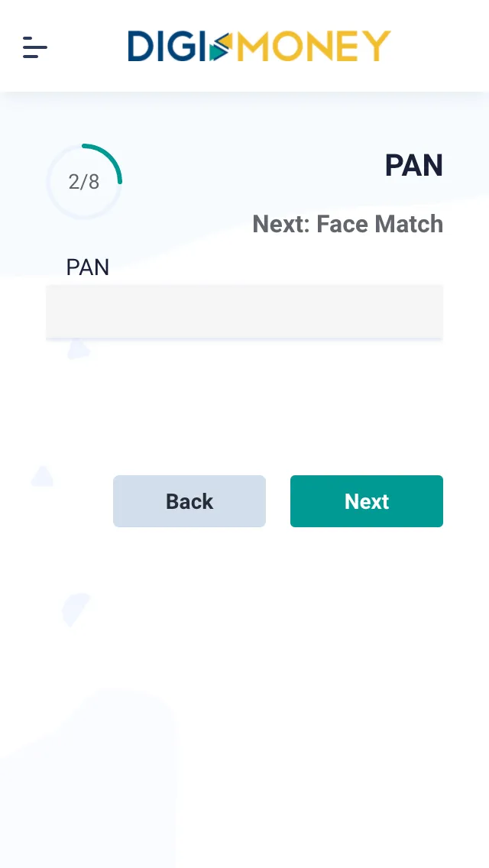Viewport: 489px width, 868px height.
Task: Open the hamburger navigation menu
Action: (x=35, y=47)
